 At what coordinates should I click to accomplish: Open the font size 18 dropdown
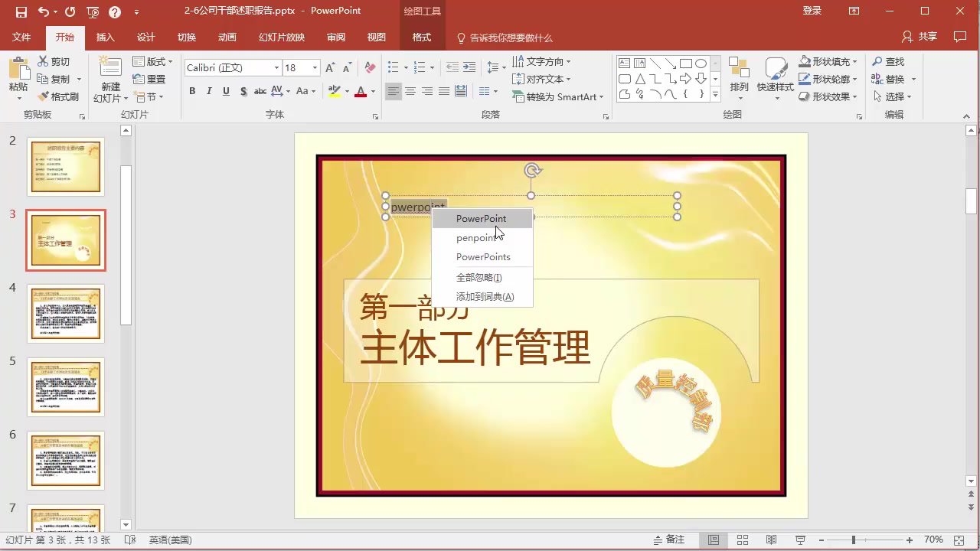click(x=313, y=67)
